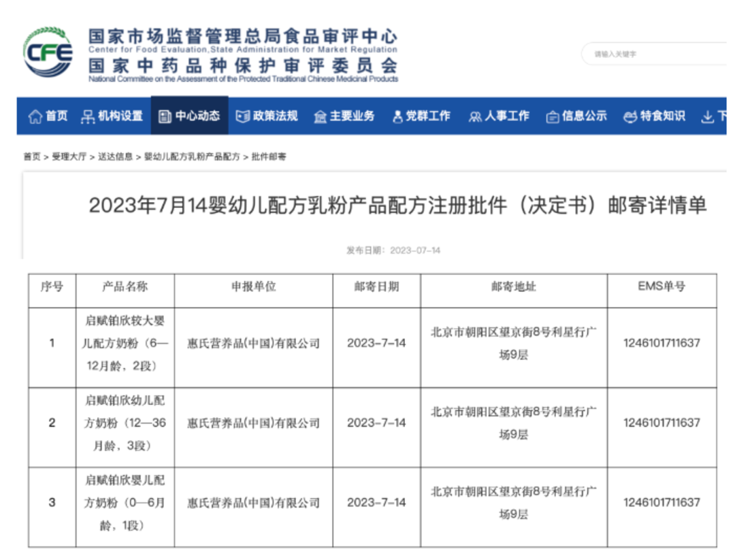Click 惠氏营养品(中国)有限公司 in row 3
Viewport: 735px width, 560px height.
(254, 503)
